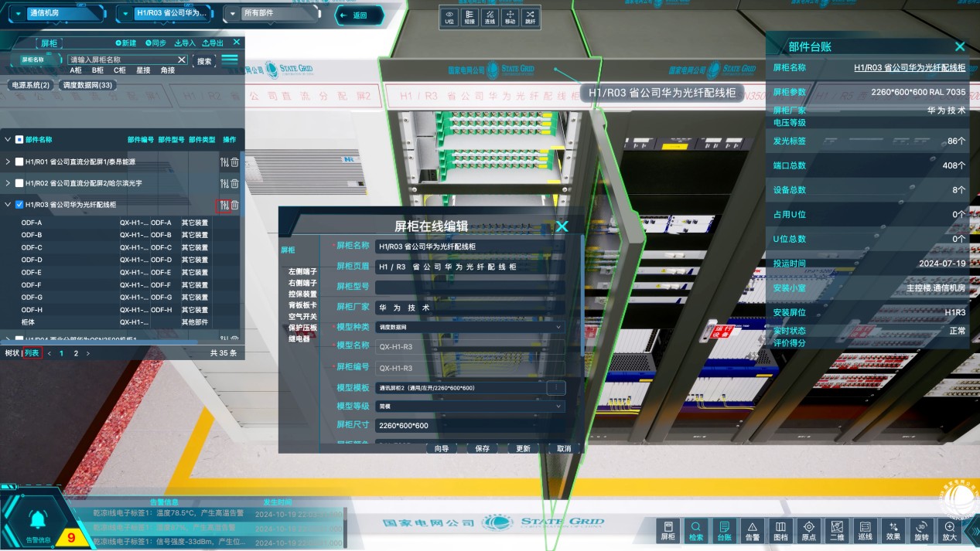Edit settings icon for H1/R02 row
Viewport: 980px width, 551px height.
[x=224, y=183]
